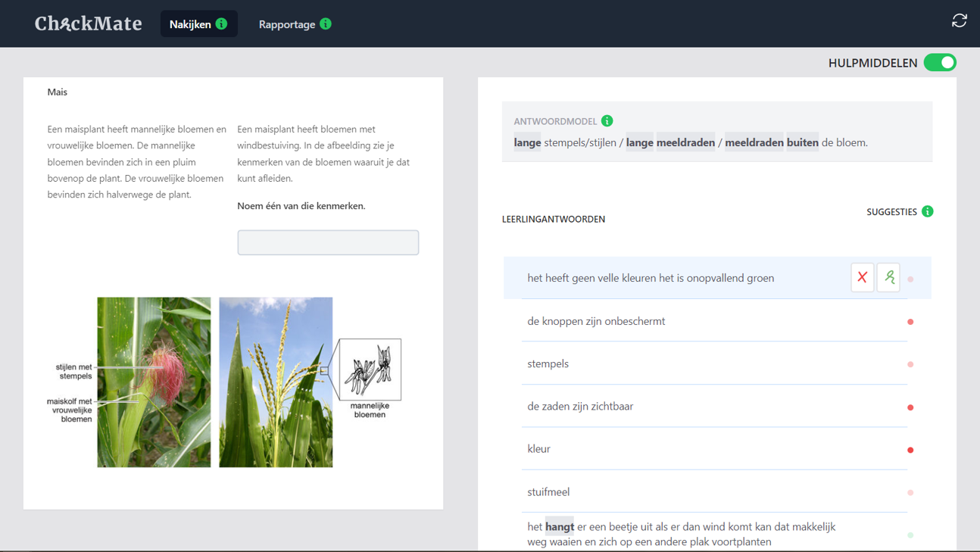Click the pink dot next to 'stuifmeel'
The image size is (980, 552).
click(910, 492)
